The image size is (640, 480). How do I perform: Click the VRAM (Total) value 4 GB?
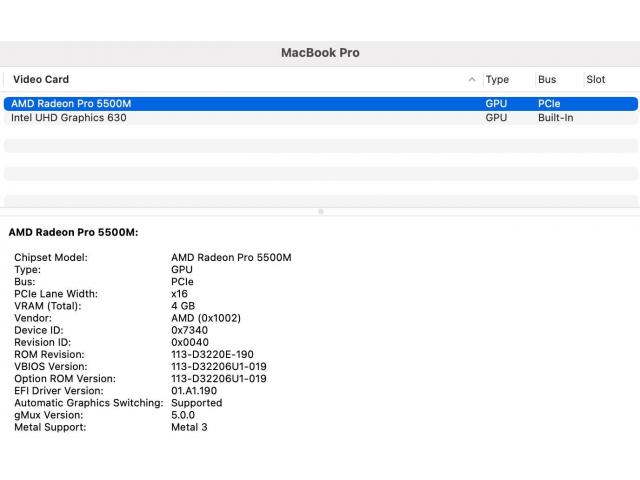(184, 306)
